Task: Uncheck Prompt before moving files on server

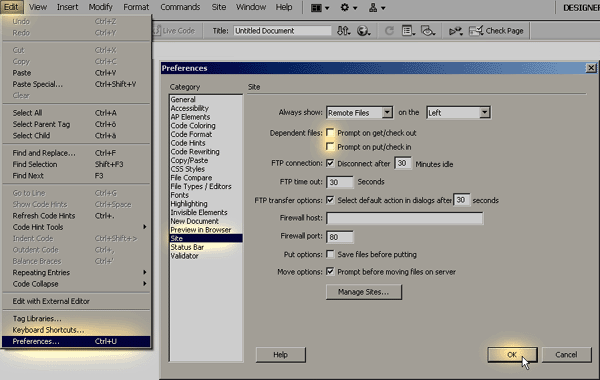Action: pos(330,272)
